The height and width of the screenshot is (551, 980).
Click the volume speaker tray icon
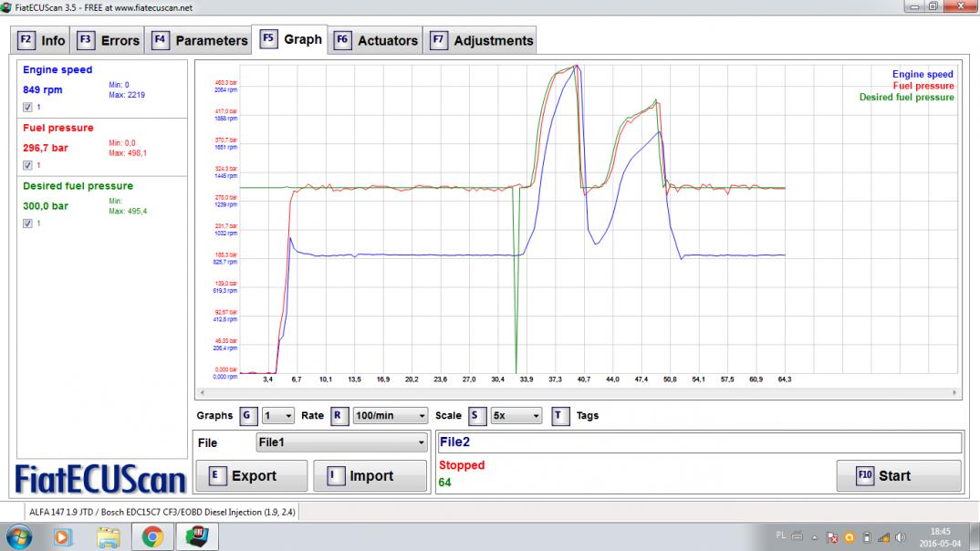[x=901, y=537]
